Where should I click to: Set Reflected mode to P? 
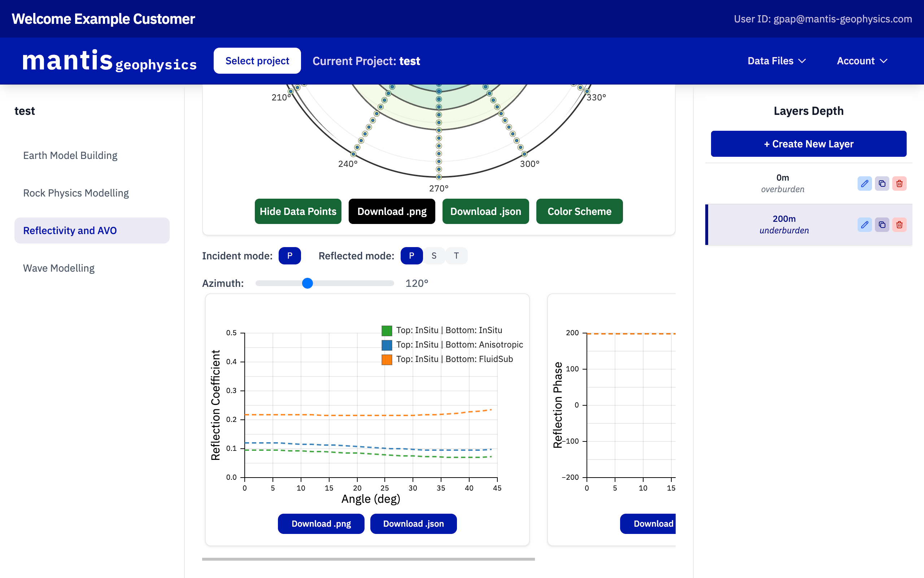pyautogui.click(x=411, y=256)
